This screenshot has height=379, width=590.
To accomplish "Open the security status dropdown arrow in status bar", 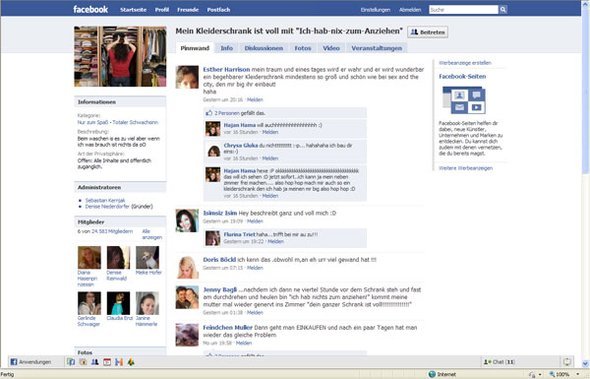I will coord(540,374).
